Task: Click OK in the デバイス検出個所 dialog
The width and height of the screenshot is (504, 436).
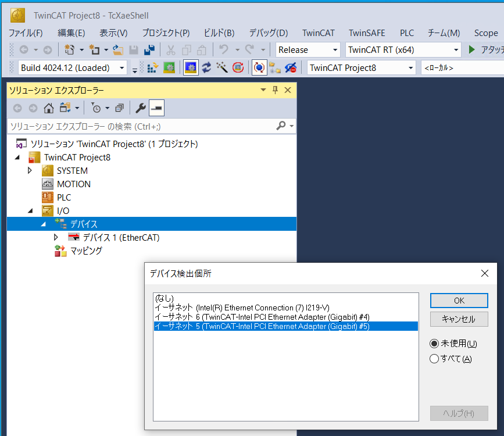Action: point(459,301)
